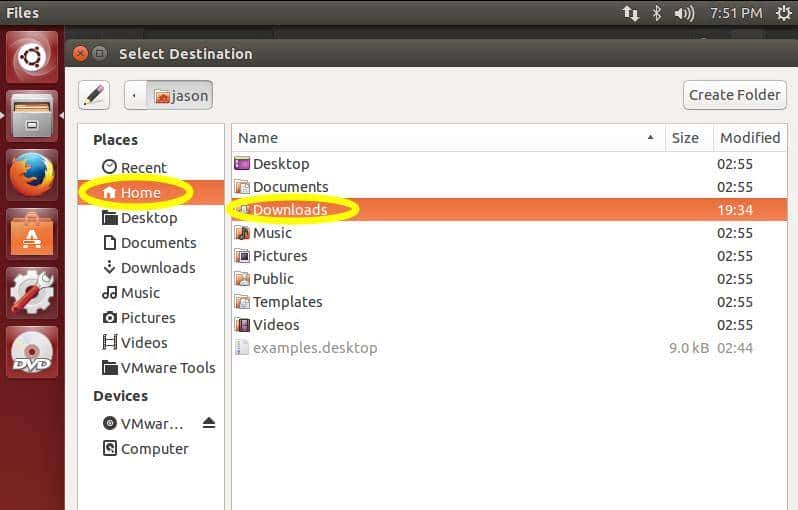Open the Files manager launcher icon
798x510 pixels.
[x=32, y=116]
